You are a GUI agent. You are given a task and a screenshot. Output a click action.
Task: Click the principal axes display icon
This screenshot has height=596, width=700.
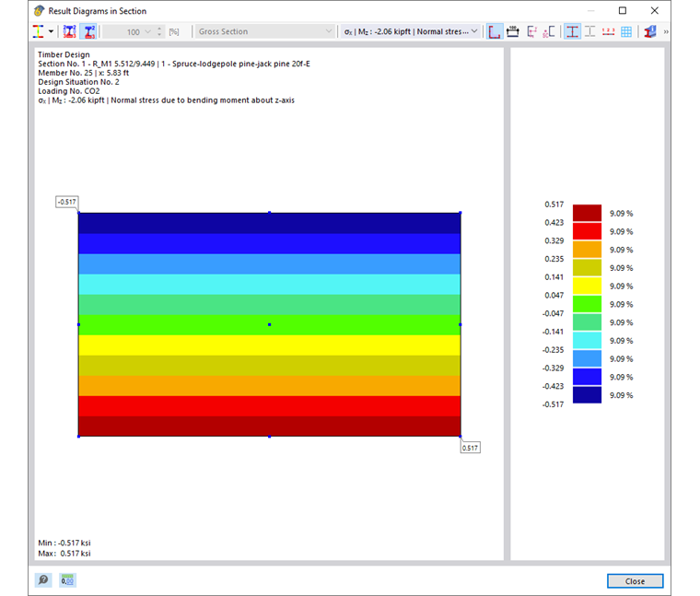click(531, 31)
